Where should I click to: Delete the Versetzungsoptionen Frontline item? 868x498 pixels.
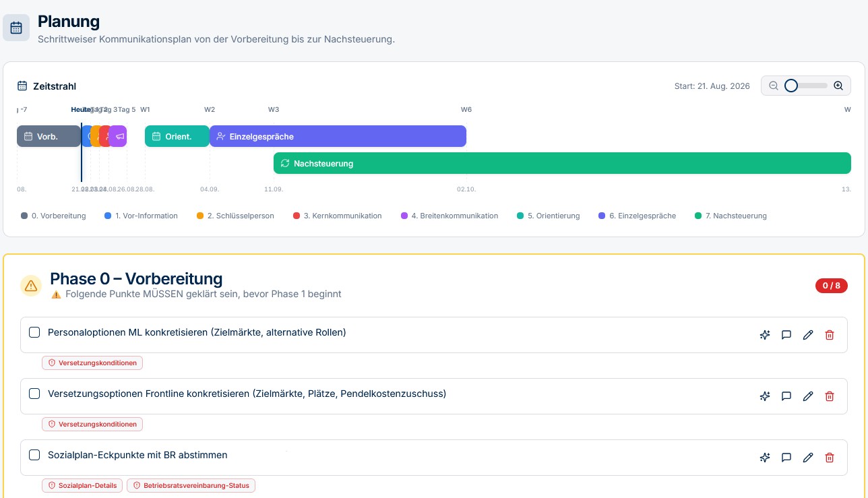(830, 396)
